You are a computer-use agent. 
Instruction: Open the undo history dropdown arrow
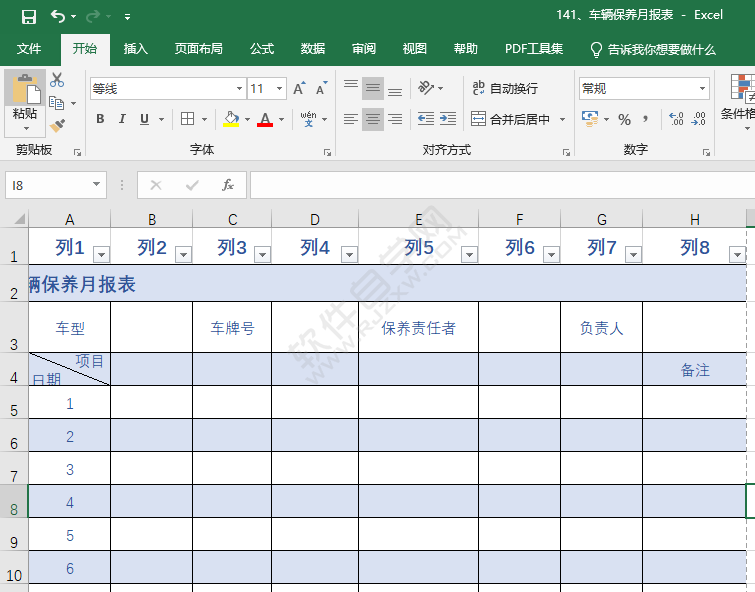pos(74,17)
